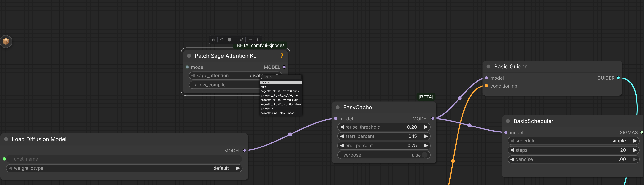This screenshot has height=185, width=644.
Task: Decrease steps with left arrow
Action: click(512, 150)
